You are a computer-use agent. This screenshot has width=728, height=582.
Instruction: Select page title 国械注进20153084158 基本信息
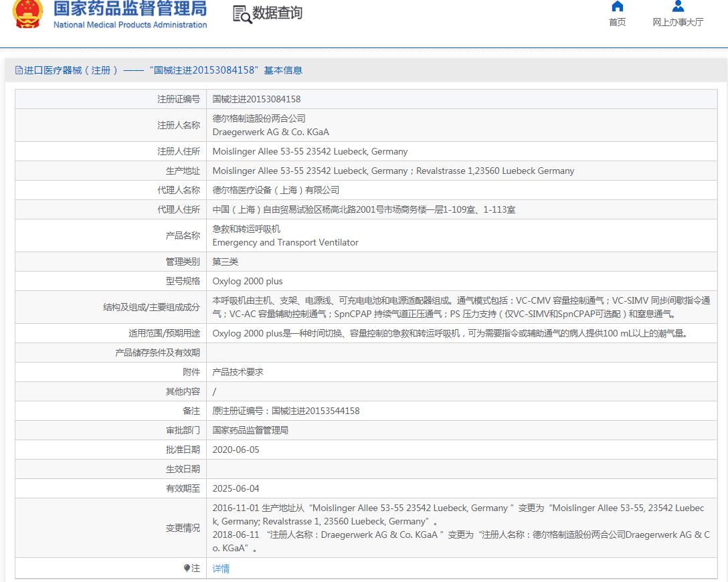tap(225, 70)
